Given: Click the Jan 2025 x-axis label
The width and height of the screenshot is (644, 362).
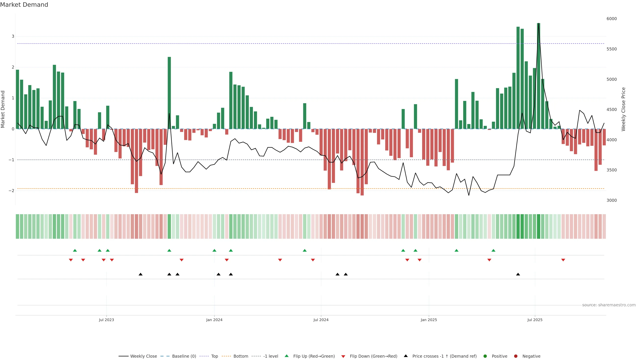Looking at the screenshot, I should tap(429, 320).
